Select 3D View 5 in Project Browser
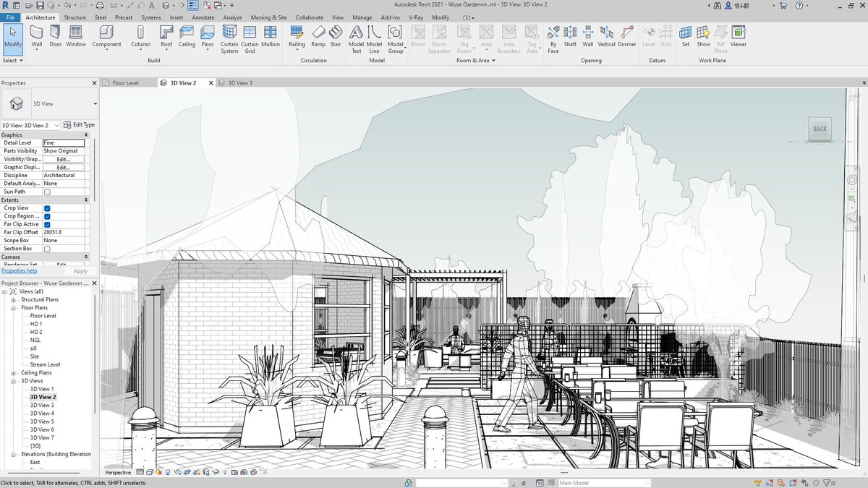868x488 pixels. tap(42, 421)
